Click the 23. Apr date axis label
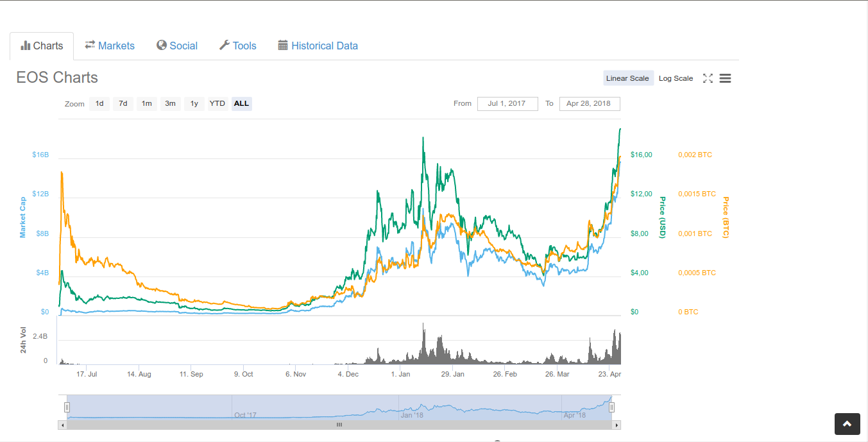 coord(609,374)
